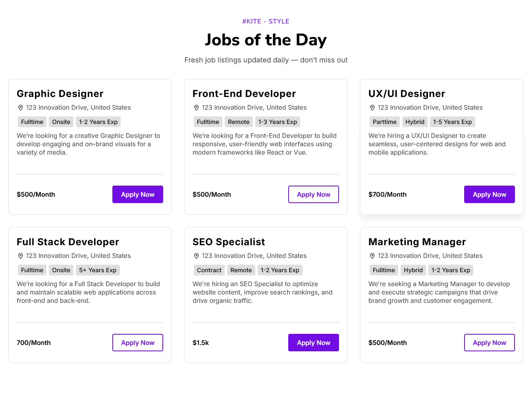Click the 1-5 Years Exp tag on UX/UI Designer

(x=453, y=122)
